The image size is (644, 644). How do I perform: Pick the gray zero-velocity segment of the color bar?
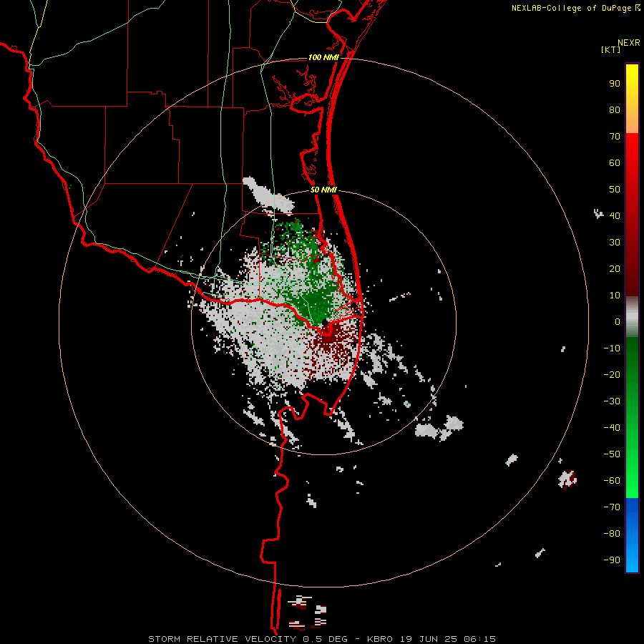pyautogui.click(x=632, y=317)
